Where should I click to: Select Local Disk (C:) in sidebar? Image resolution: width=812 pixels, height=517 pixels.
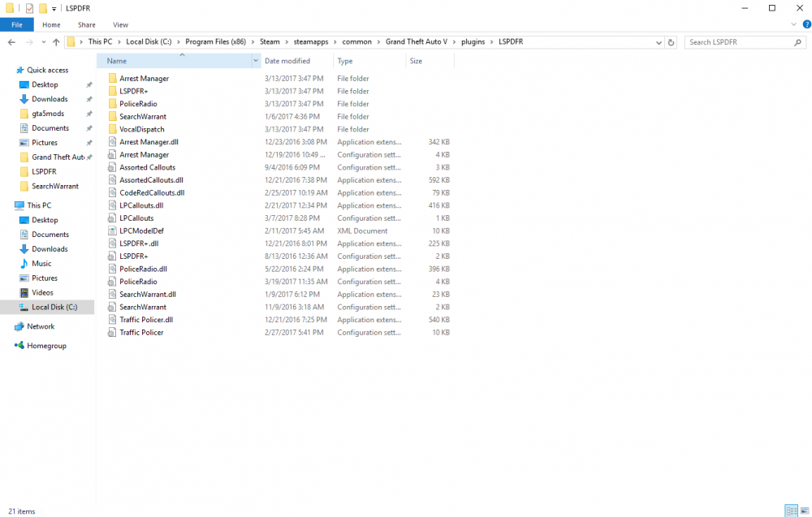tap(54, 307)
